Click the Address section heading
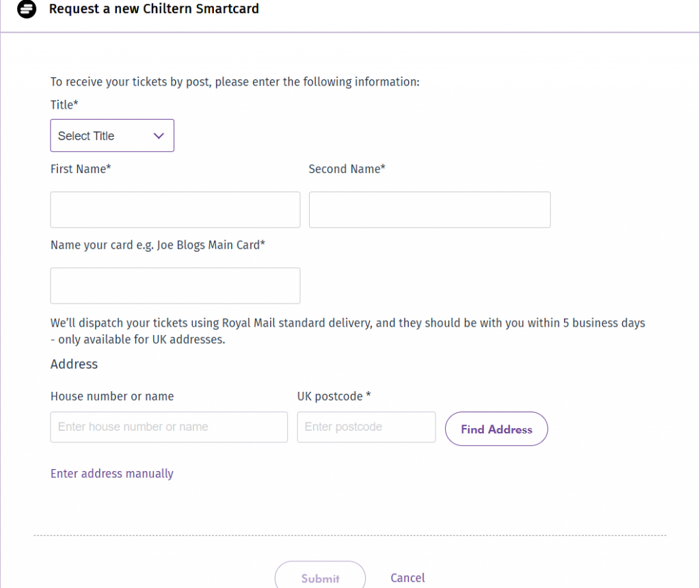The height and width of the screenshot is (588, 700). [74, 364]
